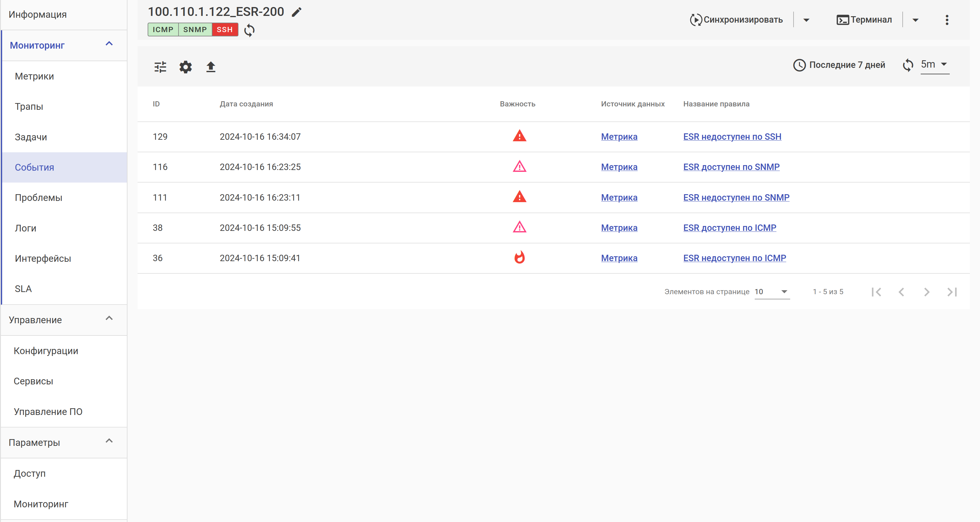
Task: Collapse the Мониторинг sidebar section
Action: click(x=109, y=44)
